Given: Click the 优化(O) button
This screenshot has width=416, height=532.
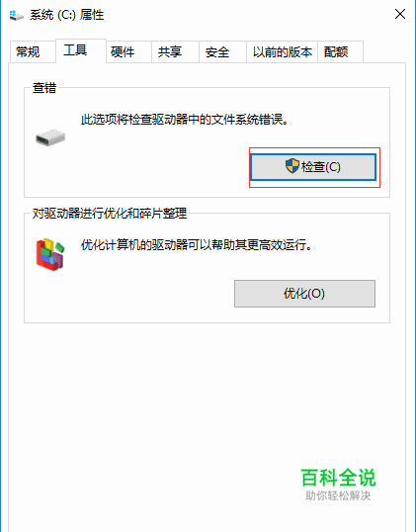Looking at the screenshot, I should [304, 294].
